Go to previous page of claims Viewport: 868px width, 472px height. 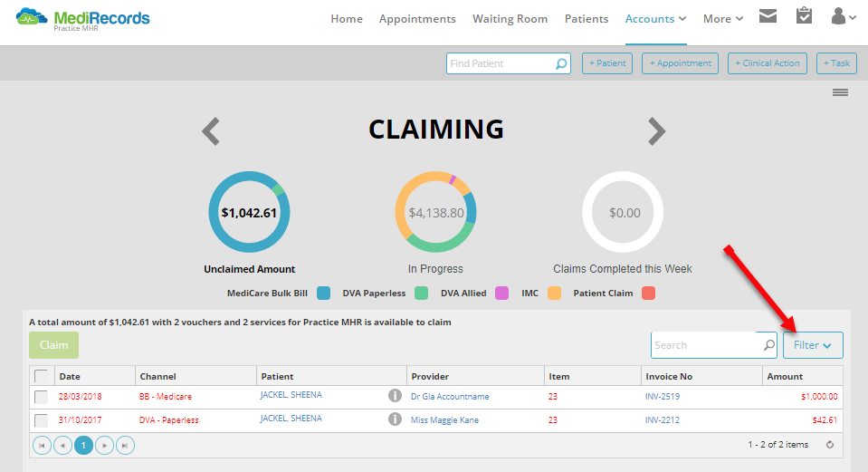click(62, 446)
